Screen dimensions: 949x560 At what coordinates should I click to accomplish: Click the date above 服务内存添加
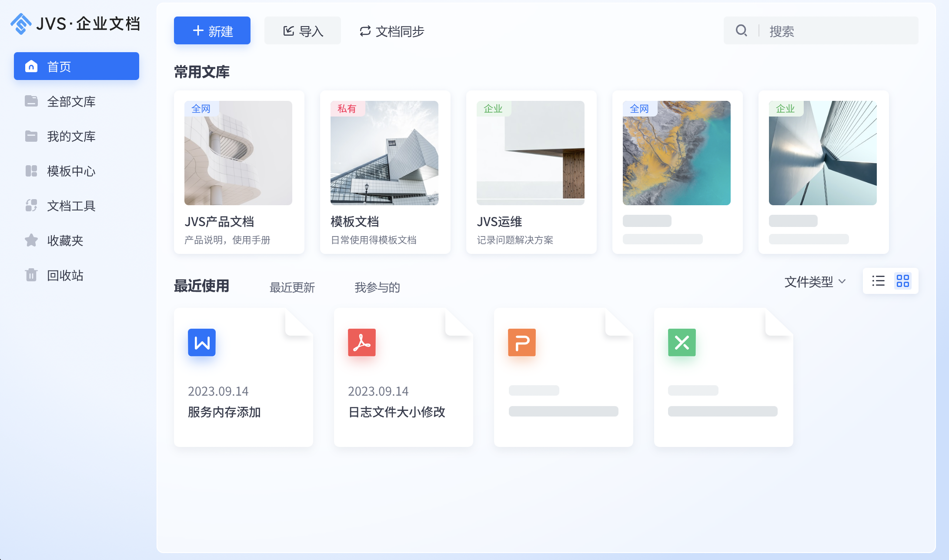pyautogui.click(x=218, y=391)
